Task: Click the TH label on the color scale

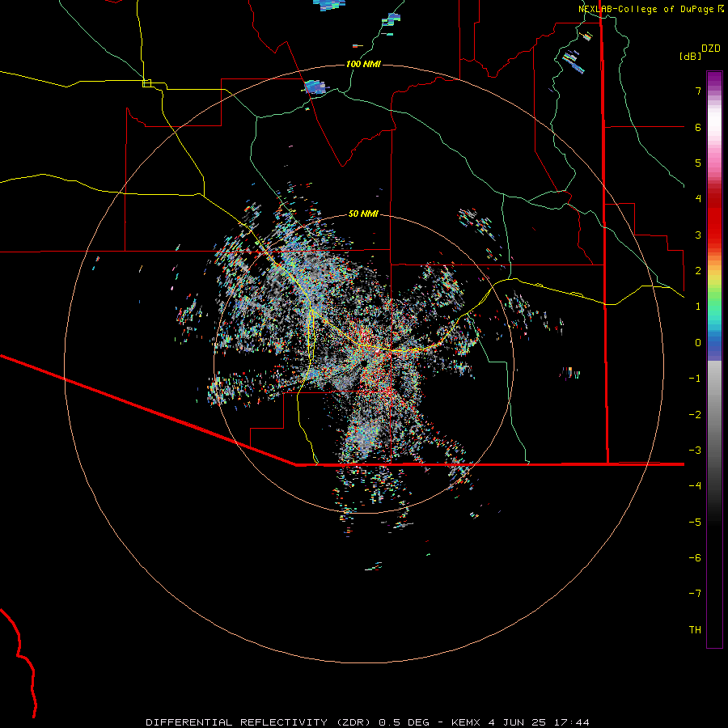Action: click(x=695, y=629)
